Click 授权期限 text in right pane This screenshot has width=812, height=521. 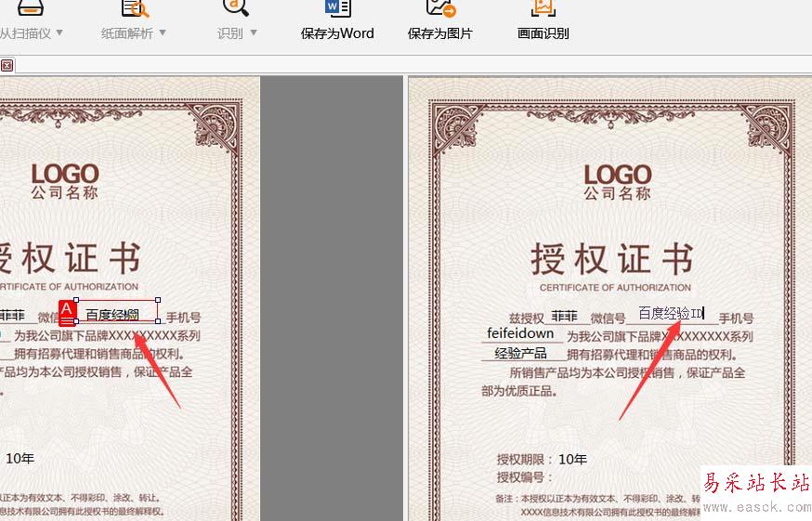pos(521,460)
